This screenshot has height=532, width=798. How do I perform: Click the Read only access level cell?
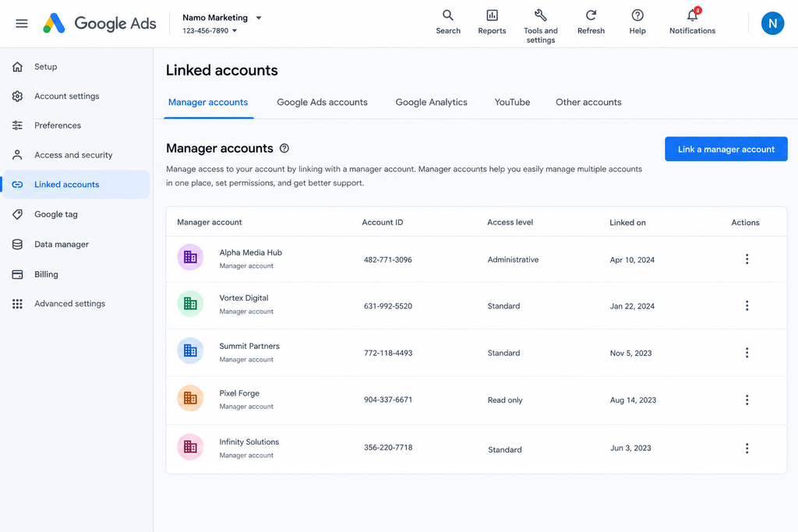(505, 400)
